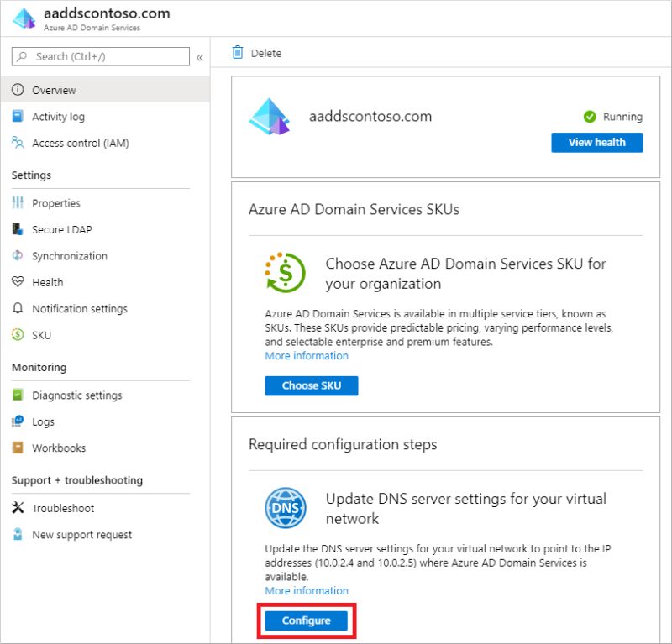
Task: Select the SKU dollar-sign icon
Action: 17,335
